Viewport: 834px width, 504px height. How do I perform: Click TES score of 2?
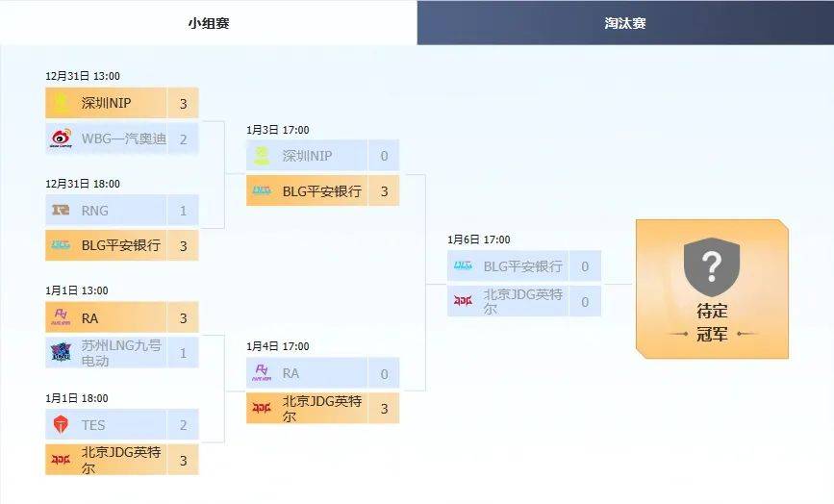(x=183, y=425)
